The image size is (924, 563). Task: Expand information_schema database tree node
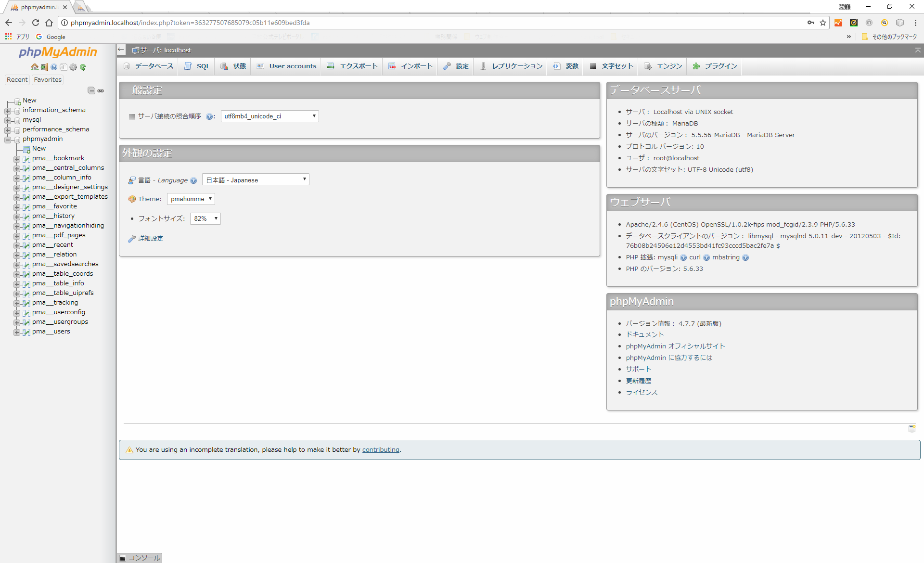7,111
